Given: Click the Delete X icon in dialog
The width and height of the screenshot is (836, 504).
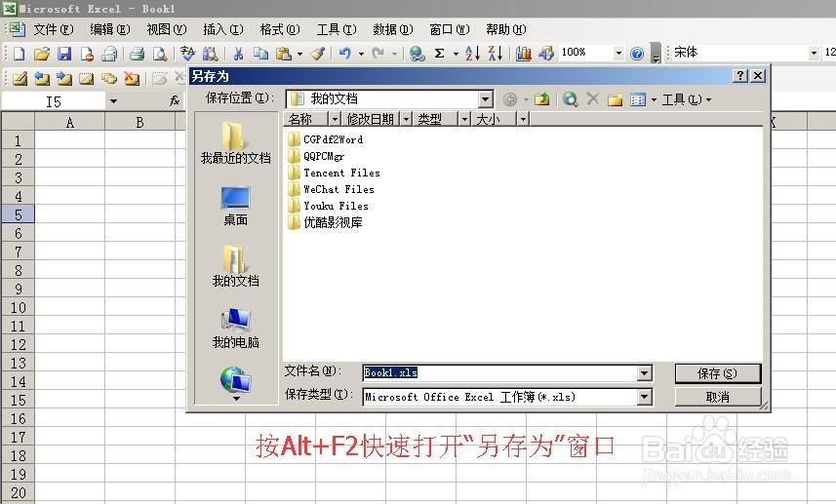Looking at the screenshot, I should tap(592, 98).
